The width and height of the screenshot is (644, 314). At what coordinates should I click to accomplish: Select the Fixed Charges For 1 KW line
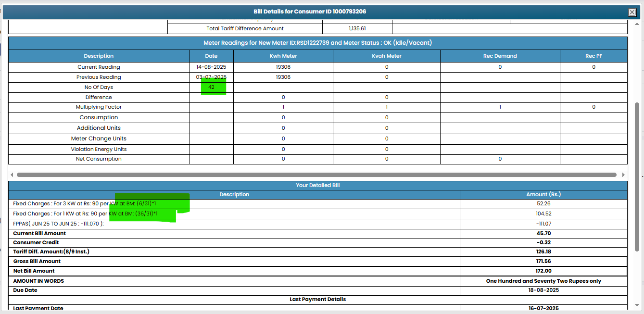[86, 214]
